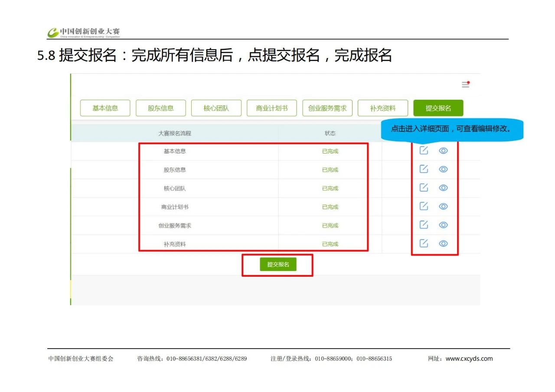The height and width of the screenshot is (392, 555).
Task: Click the green 提交报名 button below table
Action: click(x=278, y=265)
